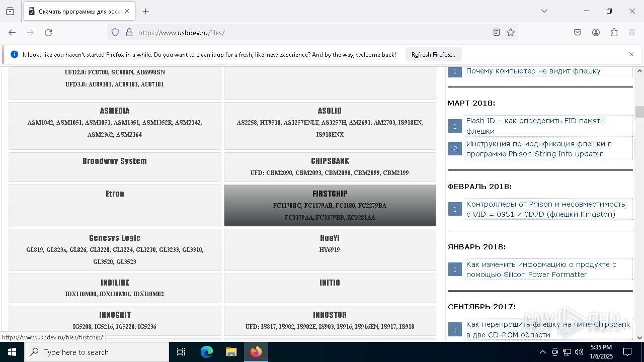This screenshot has height=362, width=644.
Task: Click scrollbar down arrow on page
Action: click(x=639, y=337)
